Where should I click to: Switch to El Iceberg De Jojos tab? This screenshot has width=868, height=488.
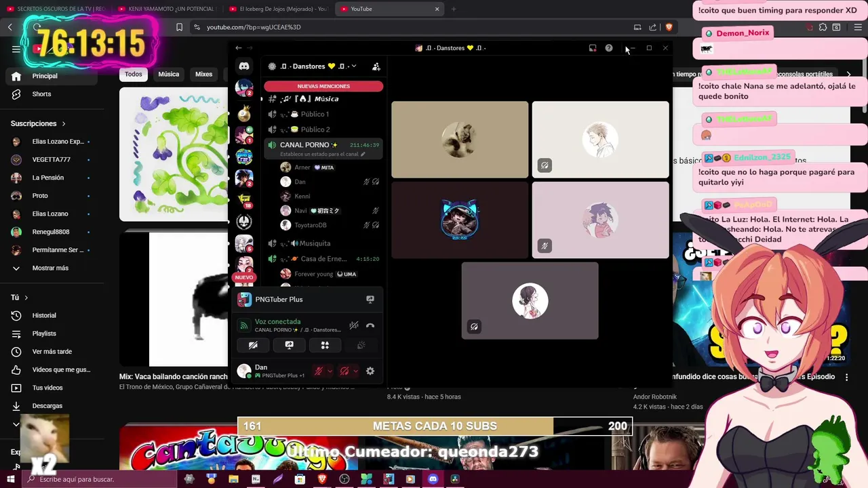click(x=279, y=9)
